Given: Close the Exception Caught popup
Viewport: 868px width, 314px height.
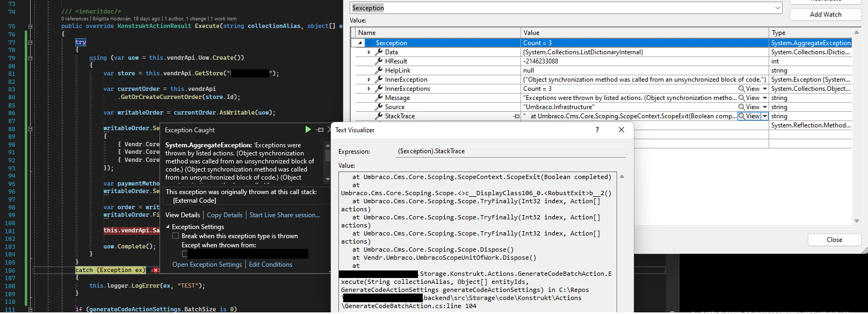Looking at the screenshot, I should [329, 130].
